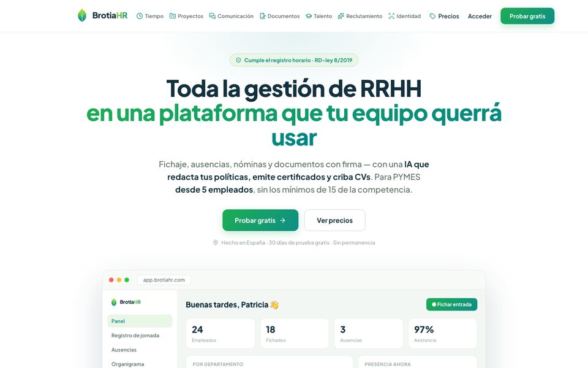Screen dimensions: 588x368
Task: Click Probar gratis button in top navbar
Action: click(527, 16)
